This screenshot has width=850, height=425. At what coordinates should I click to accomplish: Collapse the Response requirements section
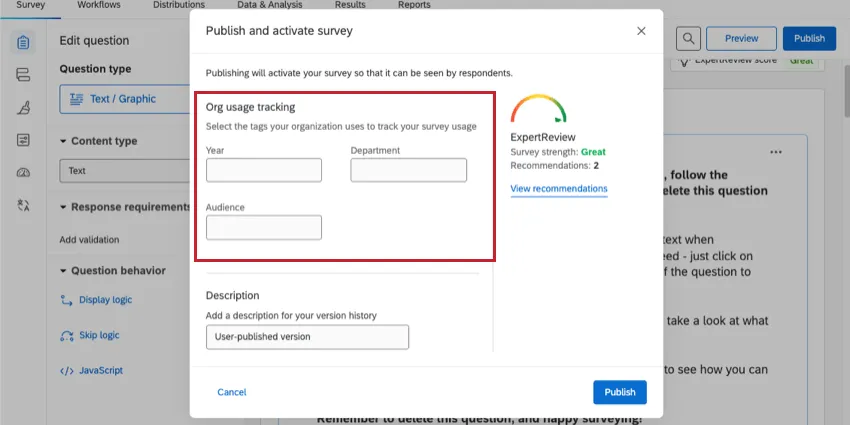coord(63,207)
